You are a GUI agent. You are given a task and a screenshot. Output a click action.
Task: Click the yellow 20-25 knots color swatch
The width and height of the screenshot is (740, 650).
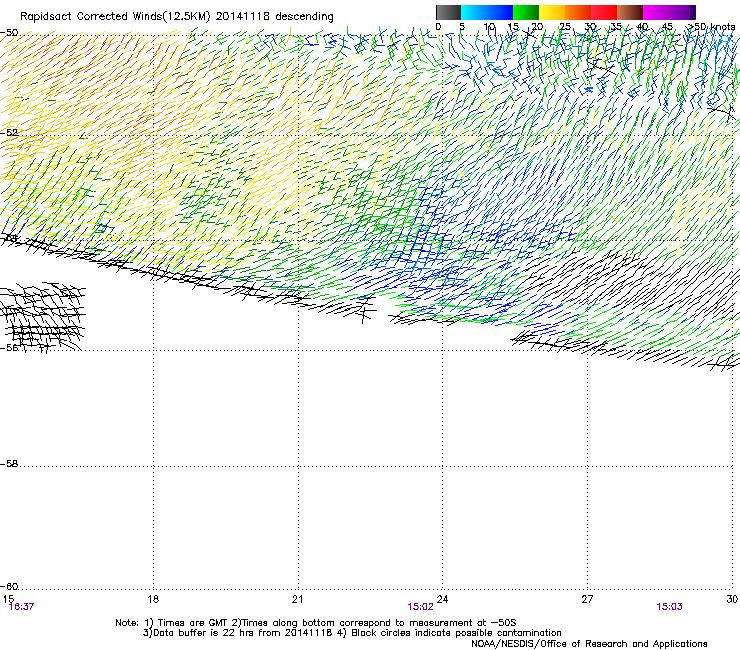(x=552, y=12)
